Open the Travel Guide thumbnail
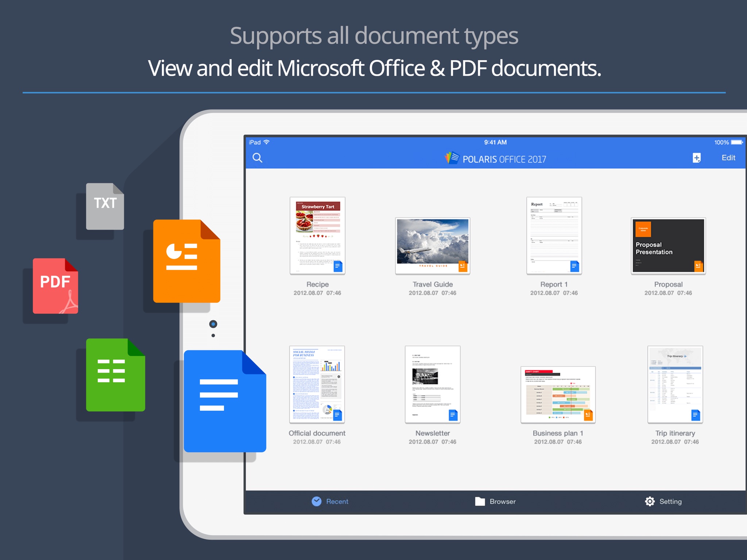 [x=433, y=246]
